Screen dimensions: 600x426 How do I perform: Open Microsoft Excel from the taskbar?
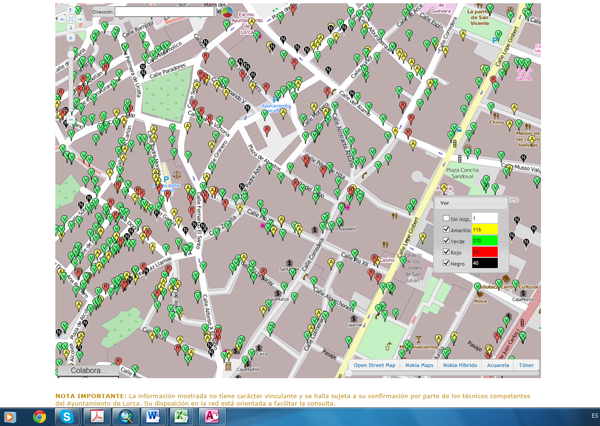[183, 416]
